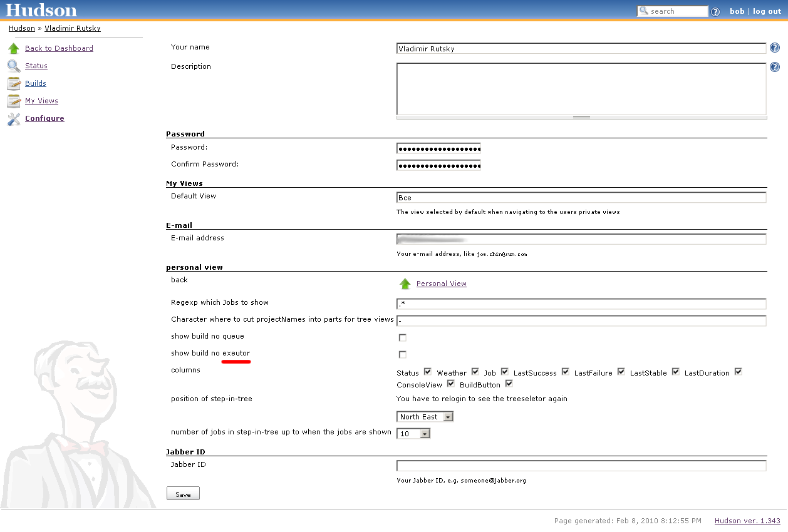Image resolution: width=788 pixels, height=532 pixels.
Task: Click the log out link
Action: (x=767, y=11)
